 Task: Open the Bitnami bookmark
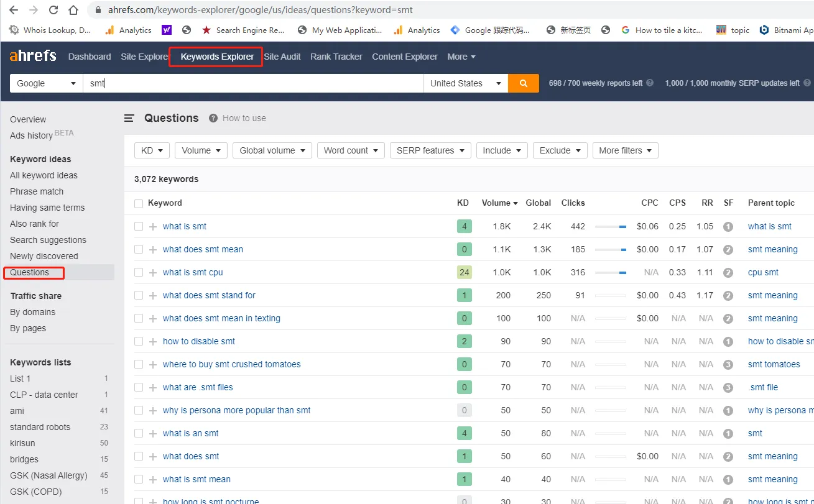point(786,30)
